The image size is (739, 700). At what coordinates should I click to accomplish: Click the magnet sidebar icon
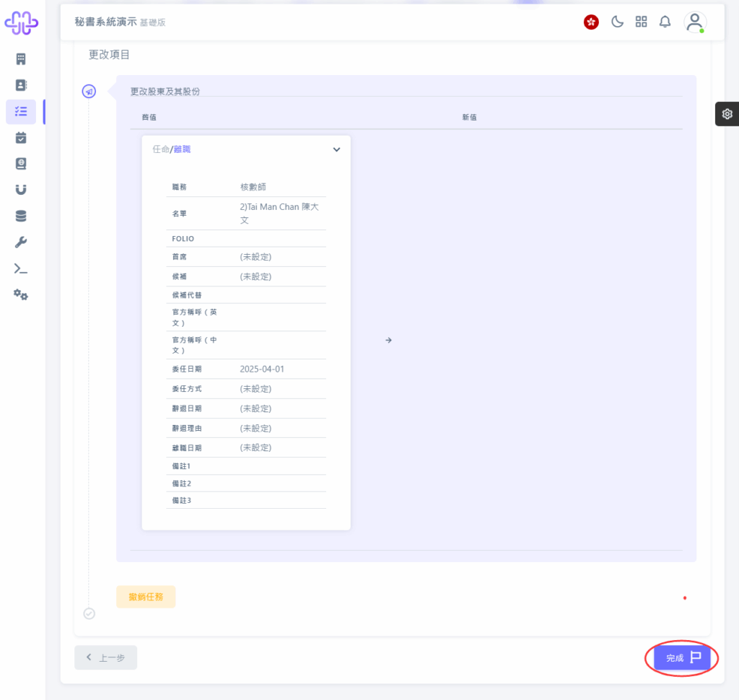click(21, 190)
